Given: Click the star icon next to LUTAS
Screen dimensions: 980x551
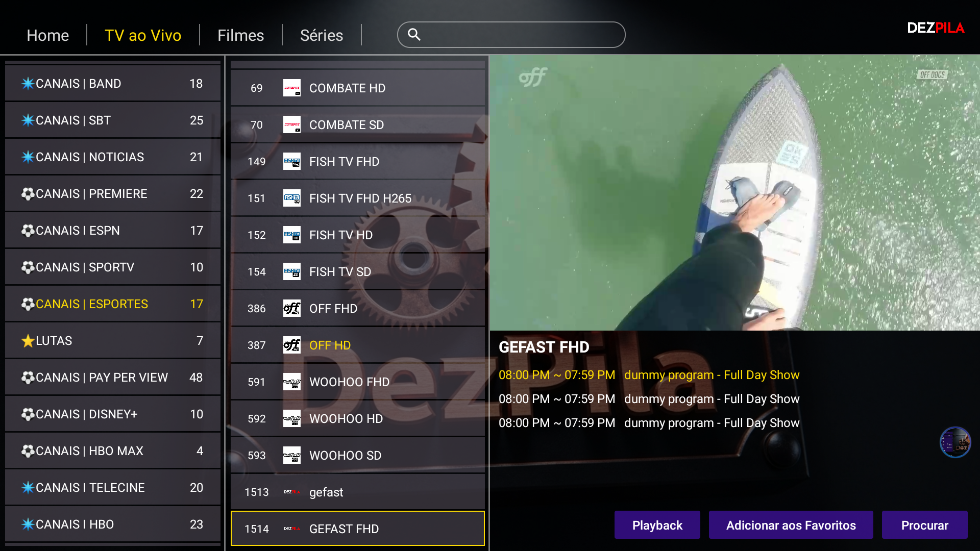Looking at the screenshot, I should 28,340.
